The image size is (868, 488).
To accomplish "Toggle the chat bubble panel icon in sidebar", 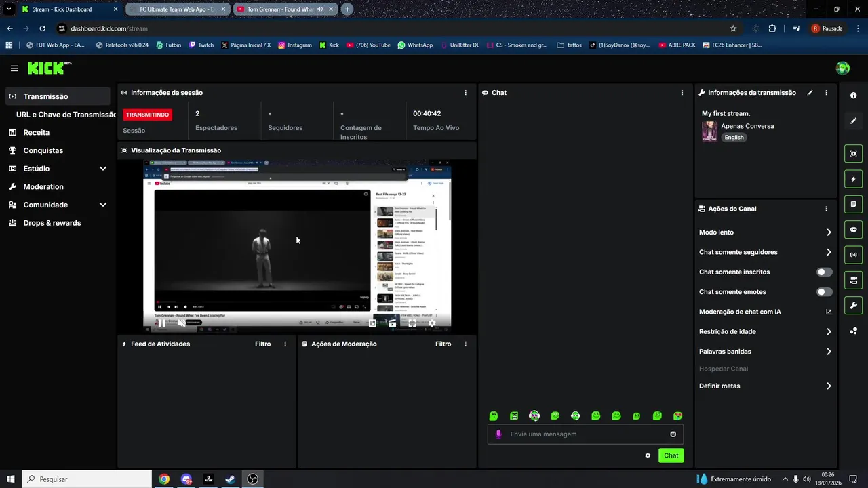I will coord(853,230).
